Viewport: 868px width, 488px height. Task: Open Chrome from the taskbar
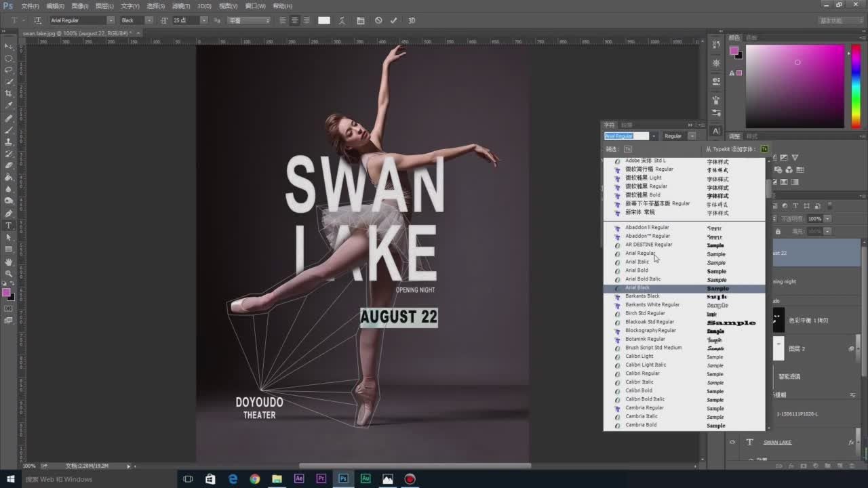254,479
